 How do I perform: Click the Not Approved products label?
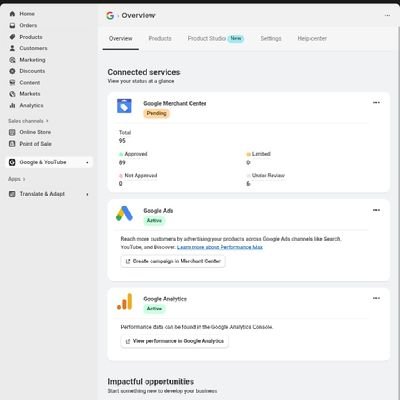coord(141,175)
